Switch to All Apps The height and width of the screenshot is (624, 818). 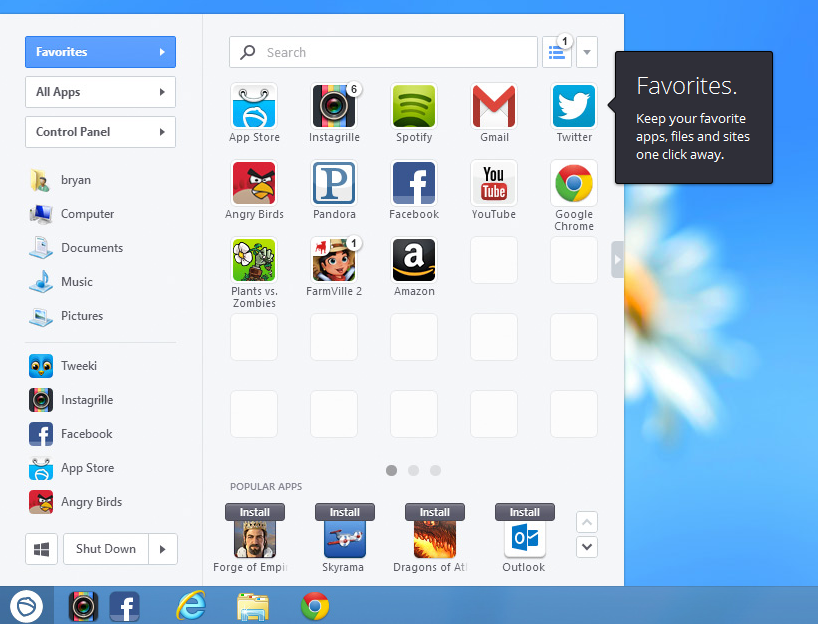[100, 92]
